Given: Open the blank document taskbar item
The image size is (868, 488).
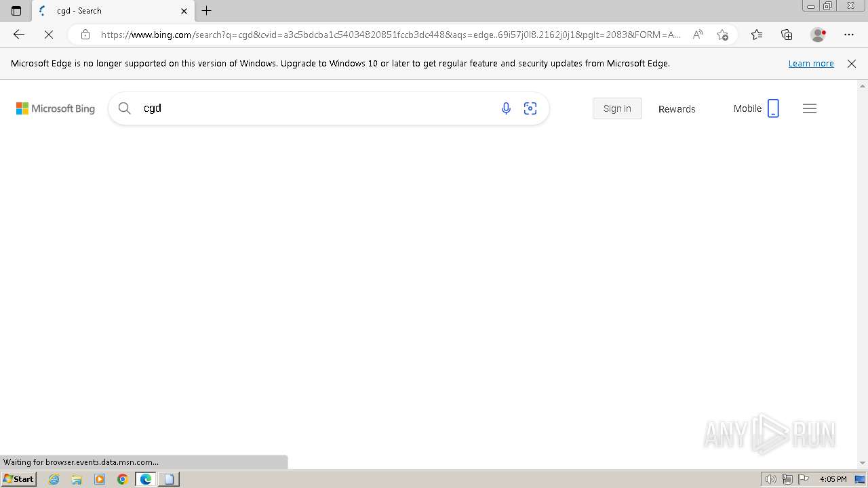Looking at the screenshot, I should pos(169,479).
